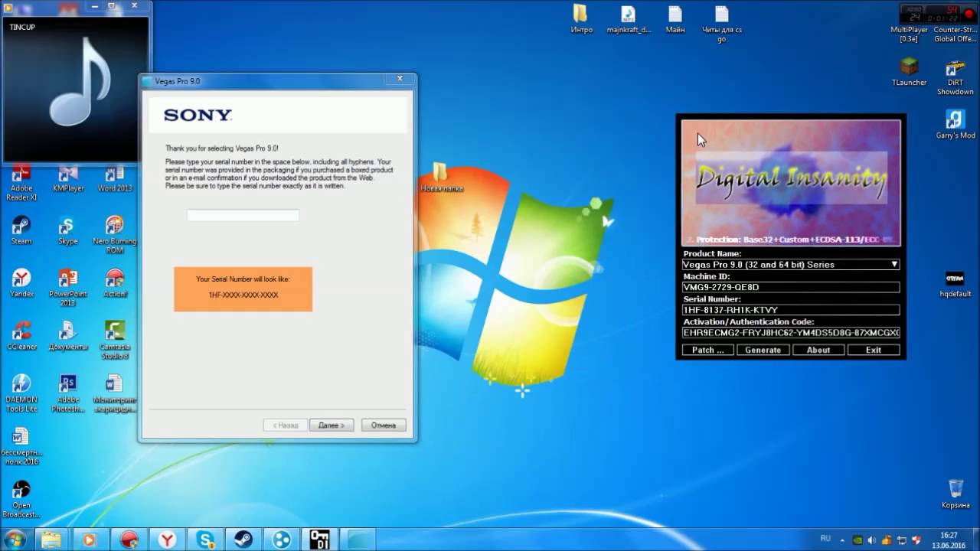980x551 pixels.
Task: Select the Skype desktop icon
Action: [x=68, y=230]
